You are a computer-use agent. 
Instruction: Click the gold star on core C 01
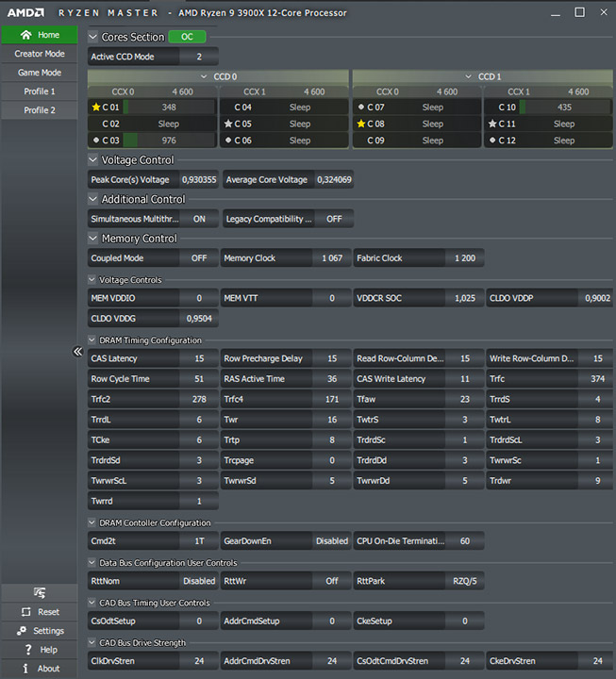[95, 107]
